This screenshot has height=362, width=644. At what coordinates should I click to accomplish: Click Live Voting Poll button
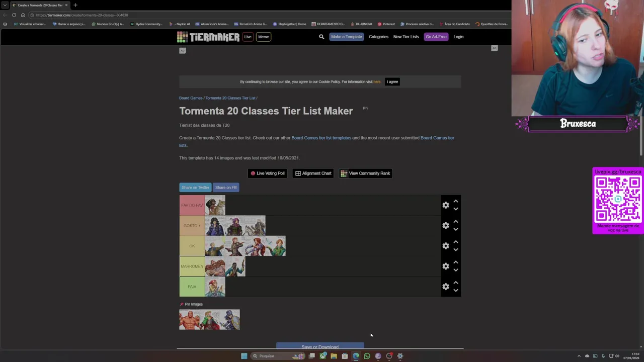coord(267,173)
